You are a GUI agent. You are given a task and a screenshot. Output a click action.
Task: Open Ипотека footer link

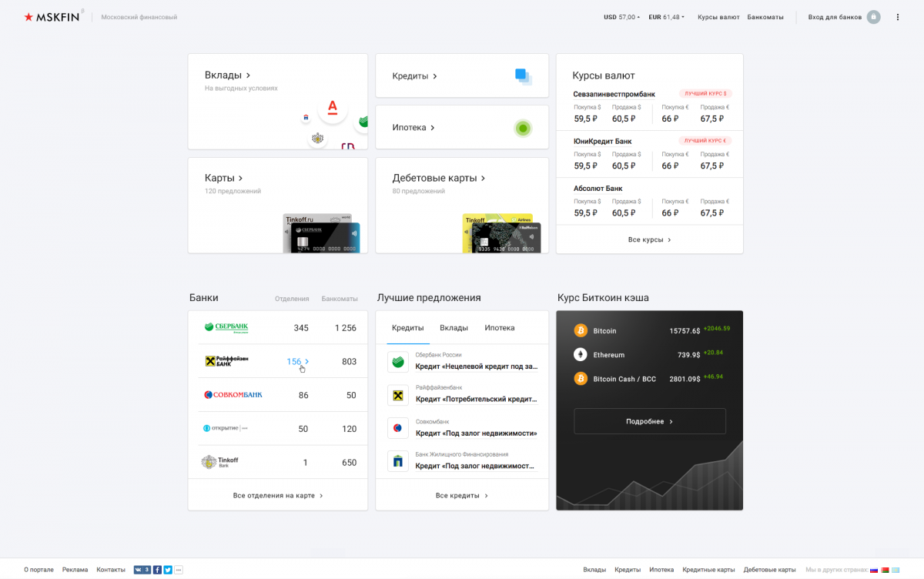coord(661,570)
